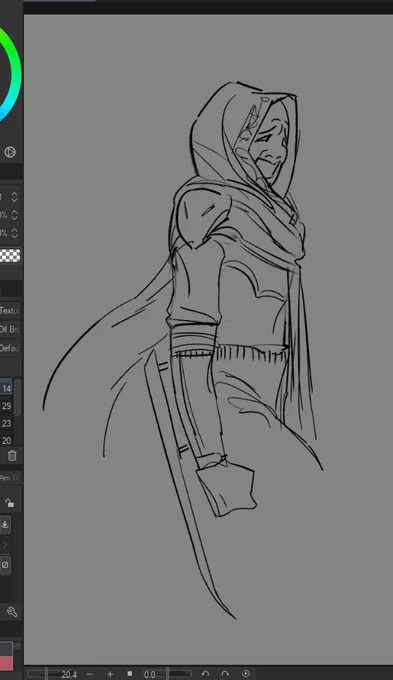Click the circled play-arrow icon below the color wheel

coord(10,152)
